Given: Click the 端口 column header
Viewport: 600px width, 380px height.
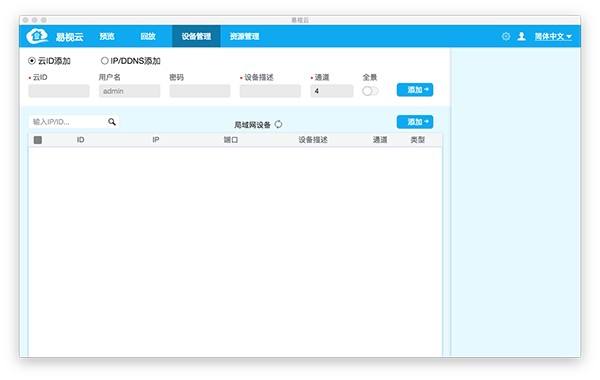Looking at the screenshot, I should [231, 140].
